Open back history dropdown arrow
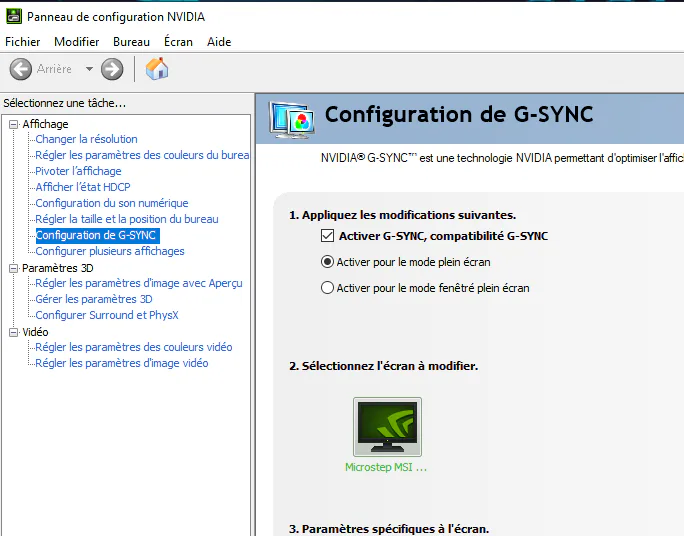Image resolution: width=684 pixels, height=536 pixels. (89, 69)
